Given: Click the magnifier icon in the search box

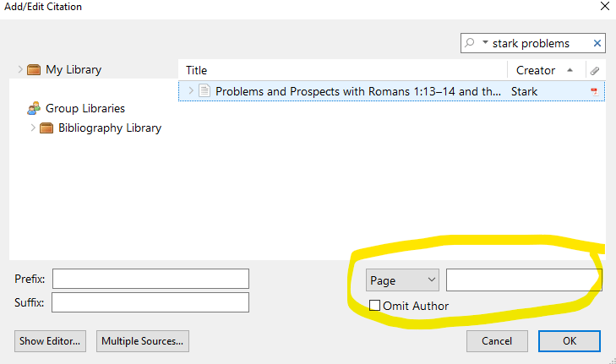Looking at the screenshot, I should pyautogui.click(x=470, y=43).
